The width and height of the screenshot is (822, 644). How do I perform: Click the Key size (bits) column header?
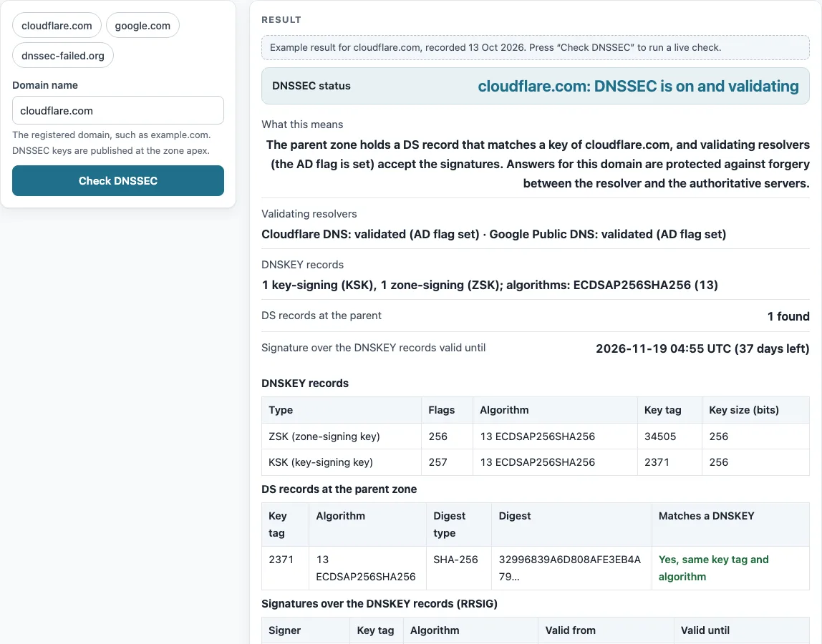[755, 410]
